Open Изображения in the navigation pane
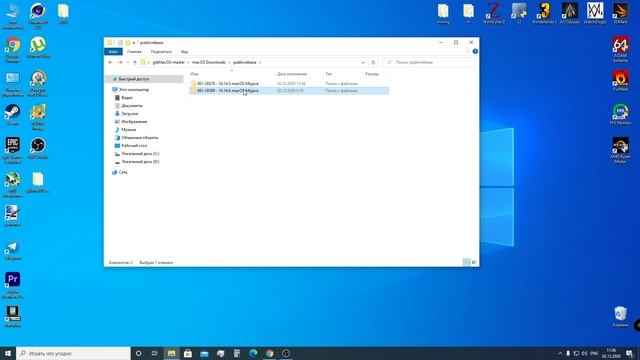The image size is (640, 360). click(x=134, y=122)
